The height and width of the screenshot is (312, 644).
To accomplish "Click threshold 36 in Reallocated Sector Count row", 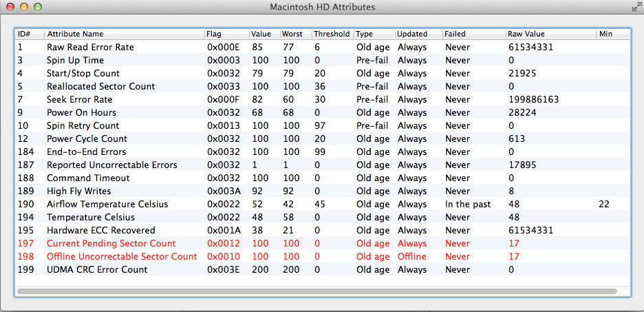I will [319, 87].
